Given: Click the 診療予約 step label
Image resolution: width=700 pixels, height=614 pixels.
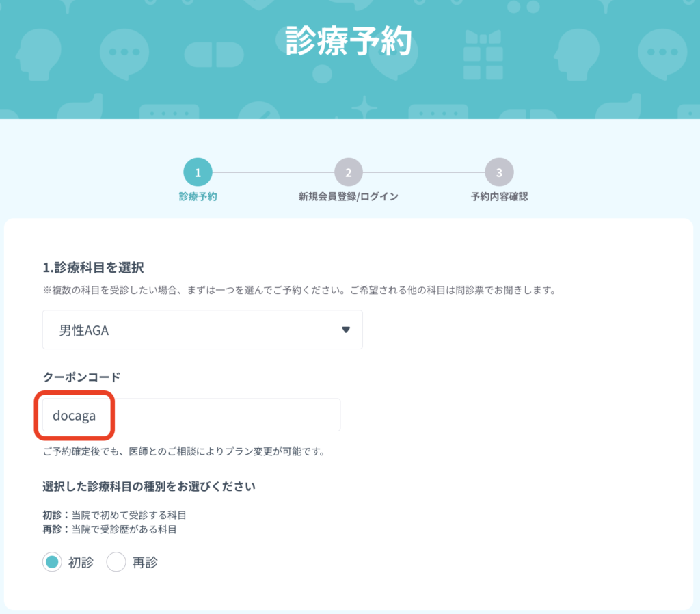Looking at the screenshot, I should pos(198,197).
